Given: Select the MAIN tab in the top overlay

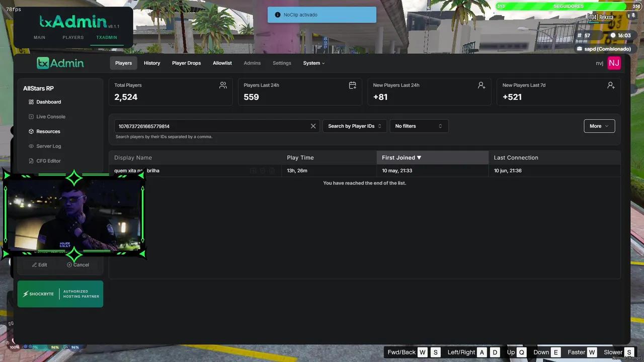Looking at the screenshot, I should (x=39, y=38).
